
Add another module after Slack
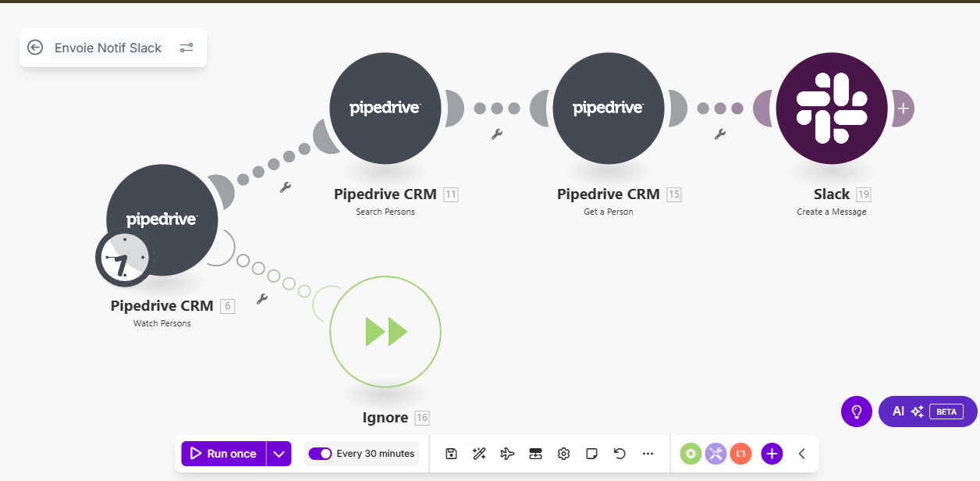903,108
